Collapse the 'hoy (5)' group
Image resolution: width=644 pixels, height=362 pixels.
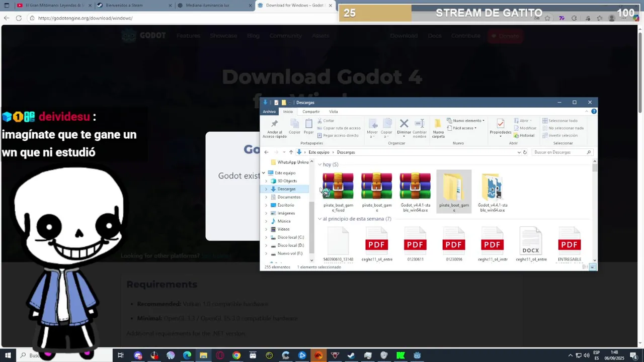(319, 164)
